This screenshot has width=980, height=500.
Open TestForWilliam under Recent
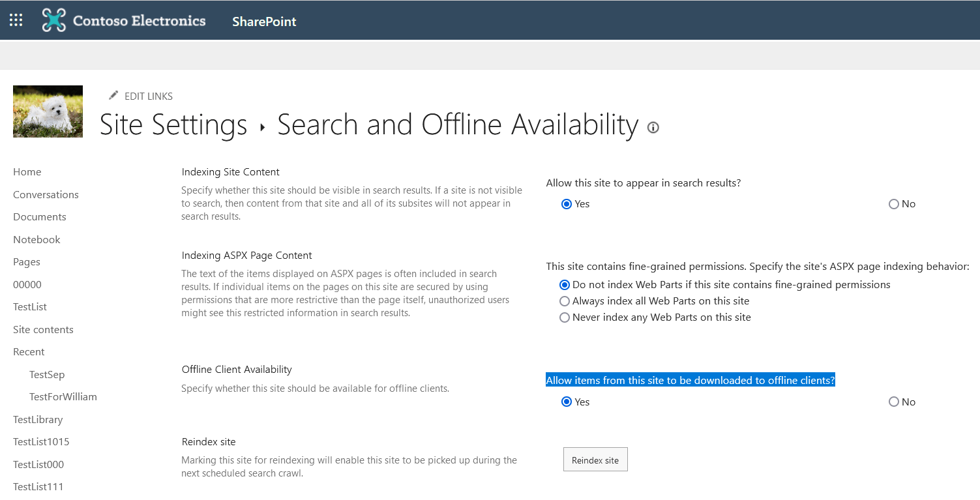63,397
